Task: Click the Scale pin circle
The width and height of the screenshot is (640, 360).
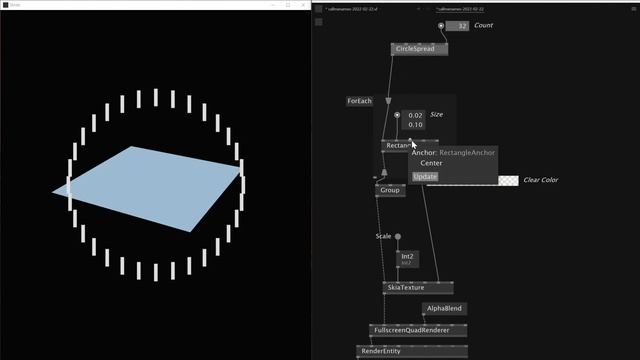Action: pos(398,236)
